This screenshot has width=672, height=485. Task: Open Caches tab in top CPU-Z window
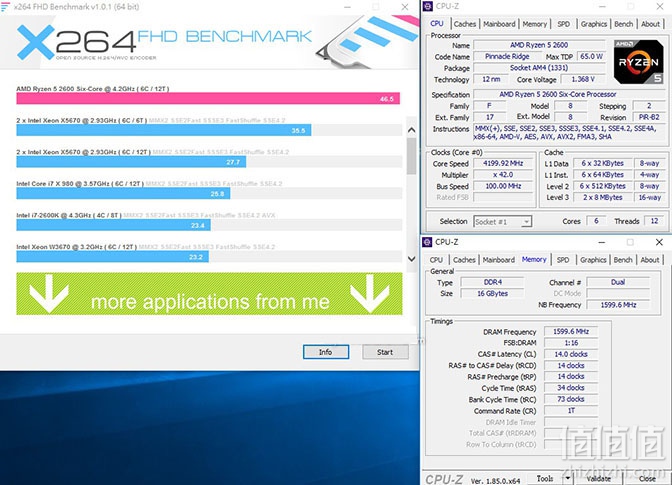(x=465, y=24)
